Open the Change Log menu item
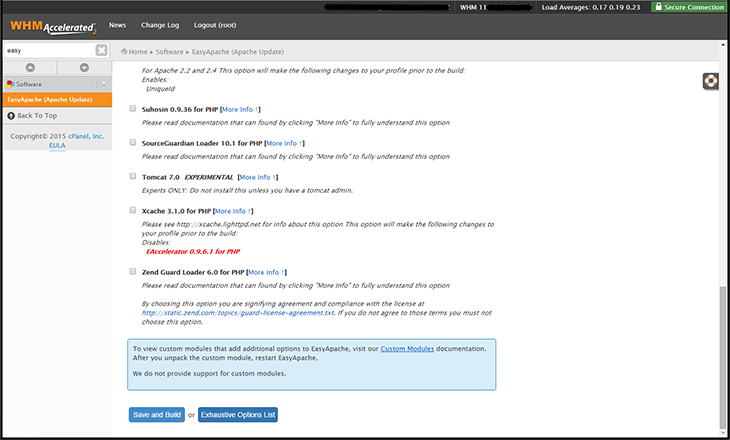The height and width of the screenshot is (440, 730). 160,25
